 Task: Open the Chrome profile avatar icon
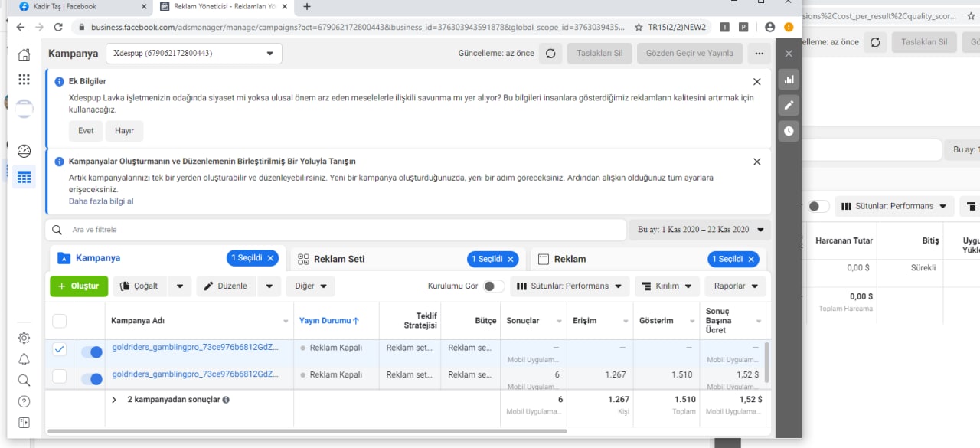click(x=770, y=27)
